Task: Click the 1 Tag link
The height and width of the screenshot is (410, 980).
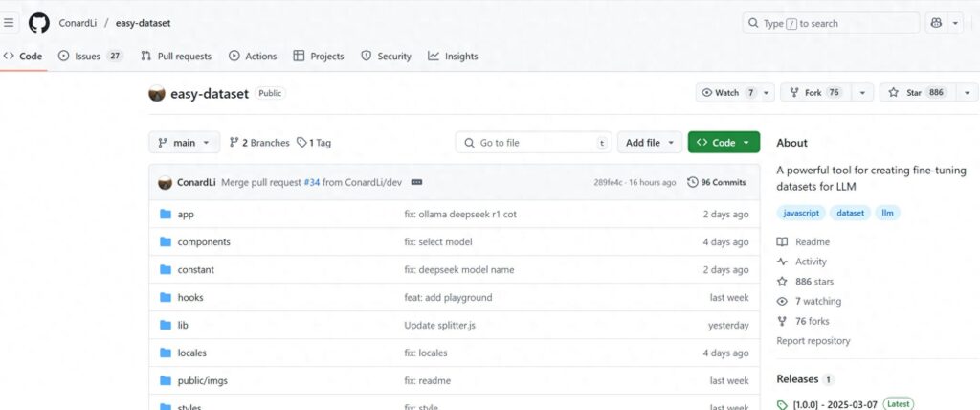Action: pyautogui.click(x=314, y=143)
